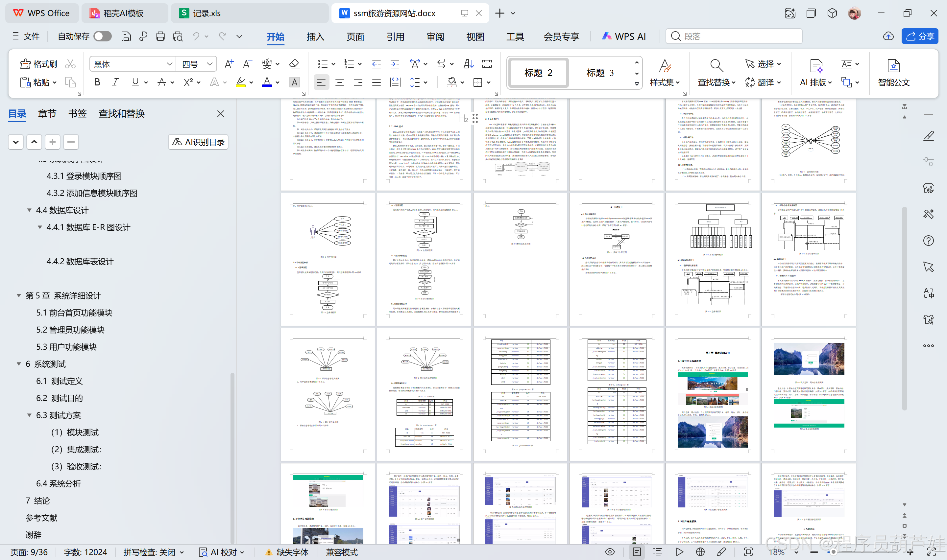
Task: Open Find and Replace (查找替换) magnifier icon
Action: click(x=716, y=66)
